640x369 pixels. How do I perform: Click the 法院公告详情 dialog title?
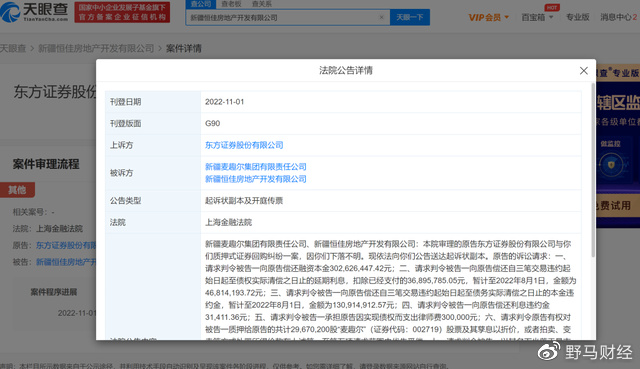tap(346, 70)
